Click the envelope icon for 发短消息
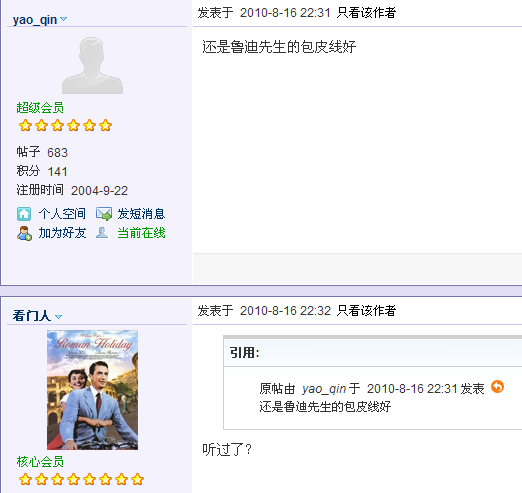The image size is (522, 493). (x=104, y=214)
